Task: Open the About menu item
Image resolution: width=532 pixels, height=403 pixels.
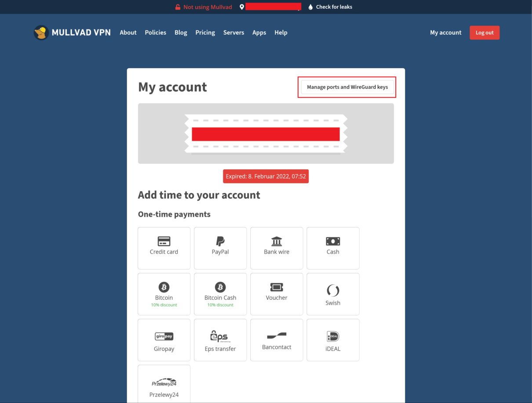Action: click(128, 33)
